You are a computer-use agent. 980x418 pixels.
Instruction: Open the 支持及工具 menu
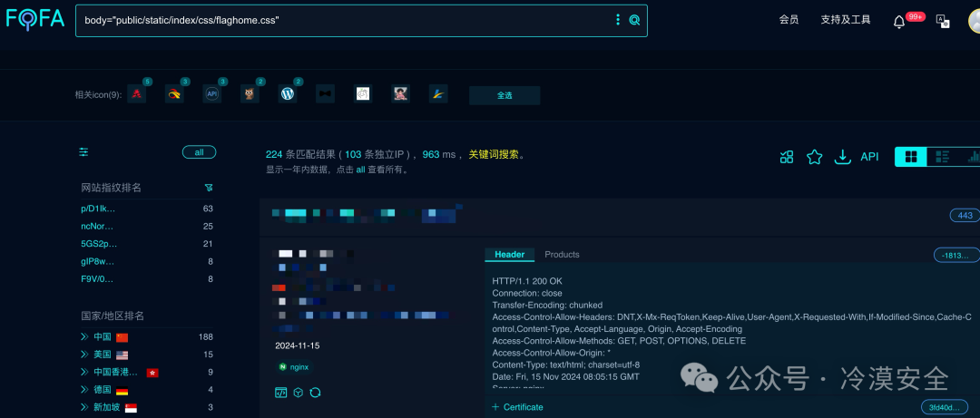coord(846,20)
